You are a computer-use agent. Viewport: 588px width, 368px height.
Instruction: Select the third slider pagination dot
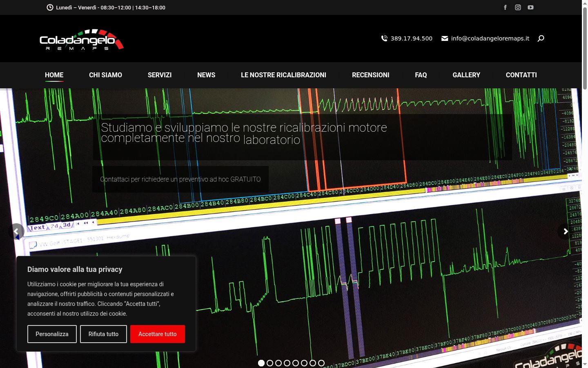(278, 363)
